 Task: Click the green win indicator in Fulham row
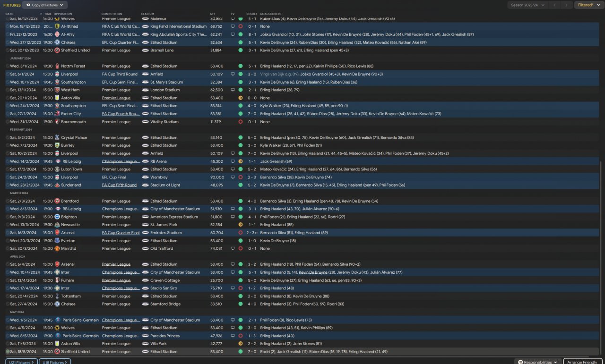pyautogui.click(x=241, y=280)
